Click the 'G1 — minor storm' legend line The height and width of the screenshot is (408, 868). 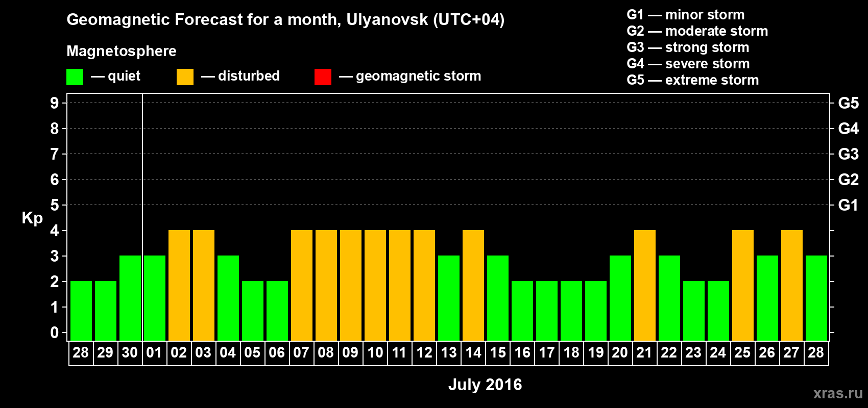[685, 15]
